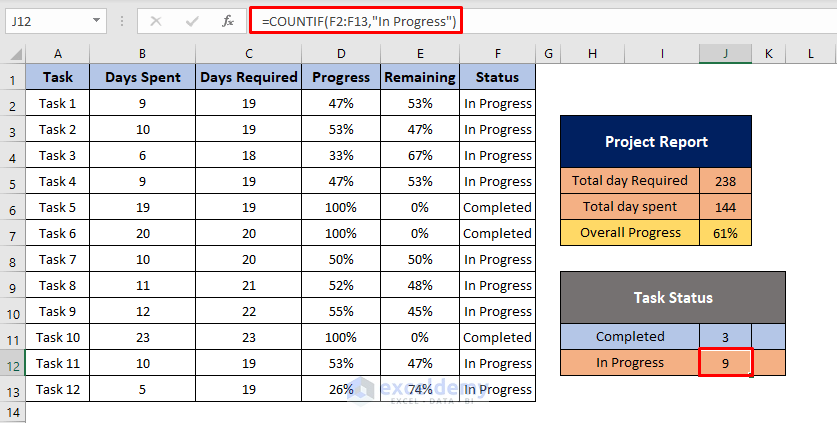This screenshot has width=837, height=423.
Task: Click the Progress header cell
Action: click(x=341, y=77)
